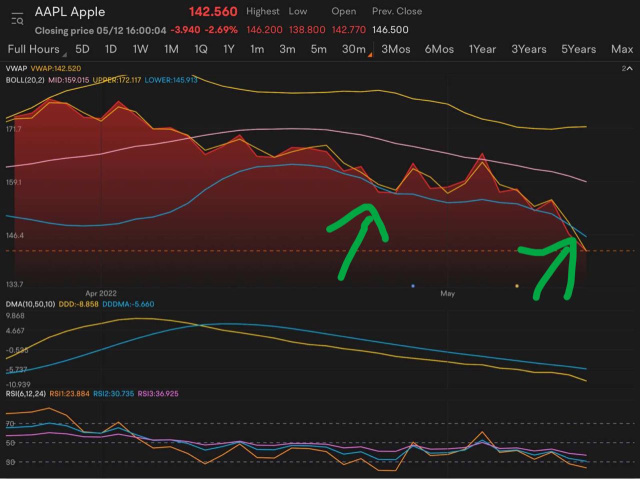640x479 pixels.
Task: Select the 5m interval tab
Action: pyautogui.click(x=318, y=49)
